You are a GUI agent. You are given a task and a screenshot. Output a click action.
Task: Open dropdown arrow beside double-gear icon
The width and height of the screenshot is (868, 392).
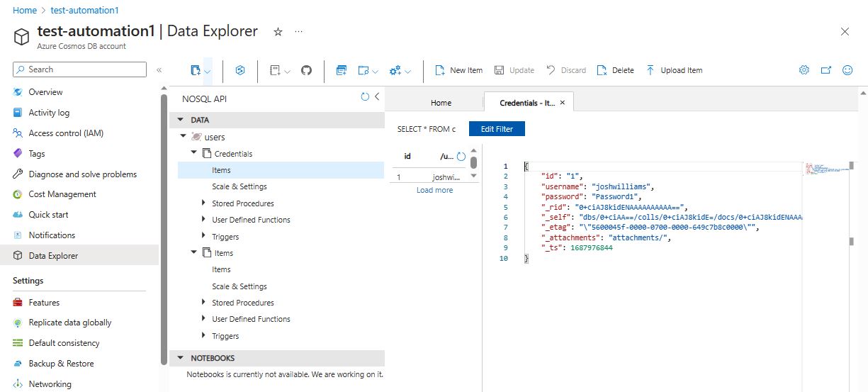click(x=408, y=71)
